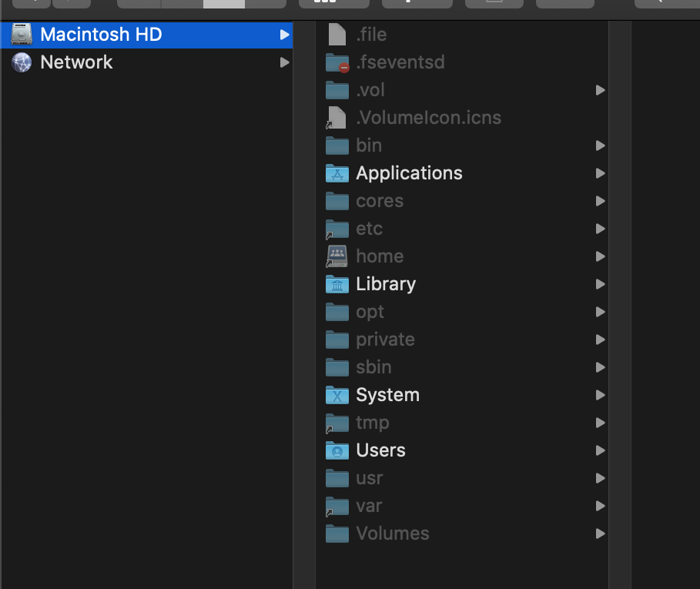Click the Network globe icon
Viewport: 700px width, 589px height.
(x=22, y=62)
